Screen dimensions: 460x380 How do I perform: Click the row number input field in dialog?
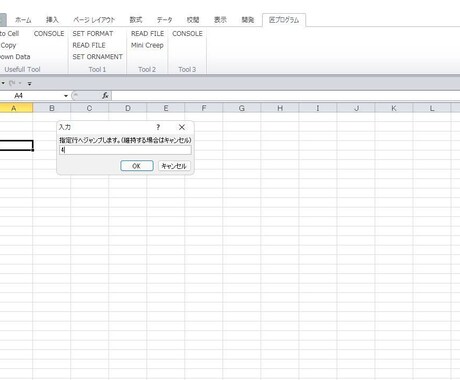click(125, 150)
